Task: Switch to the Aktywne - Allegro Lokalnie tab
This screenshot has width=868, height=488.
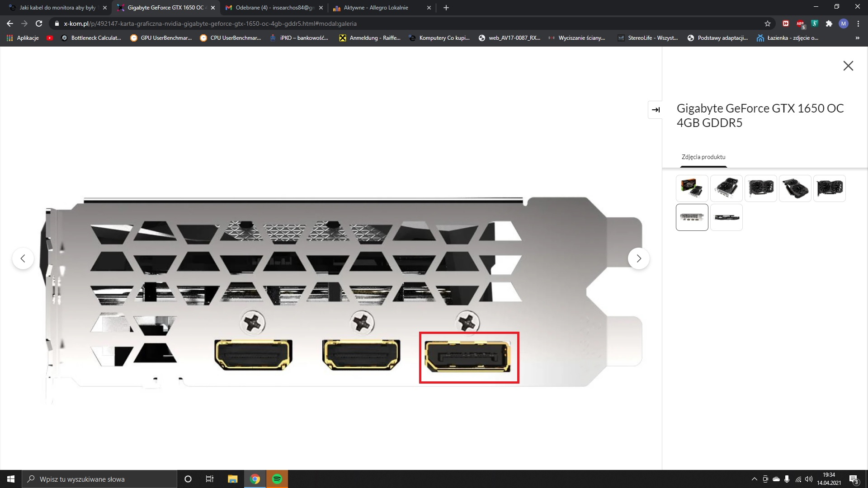Action: [x=375, y=8]
